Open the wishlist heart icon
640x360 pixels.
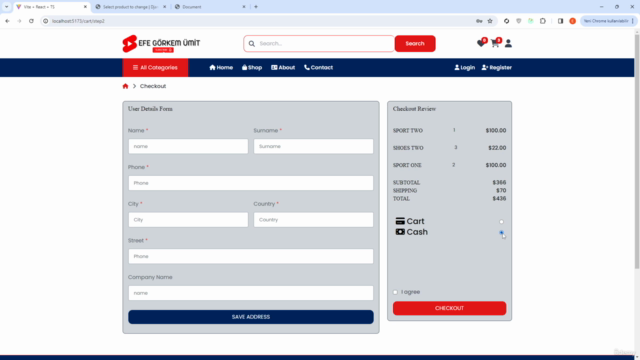pos(481,43)
